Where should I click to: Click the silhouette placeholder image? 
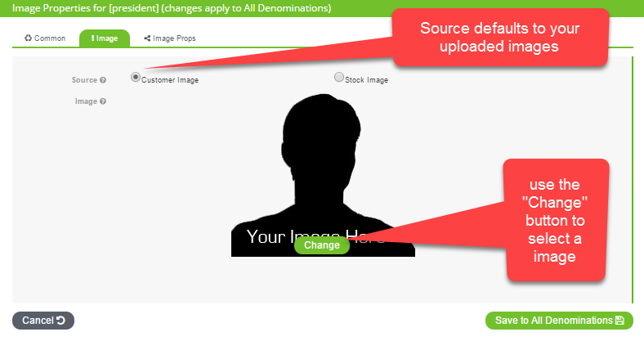[323, 176]
